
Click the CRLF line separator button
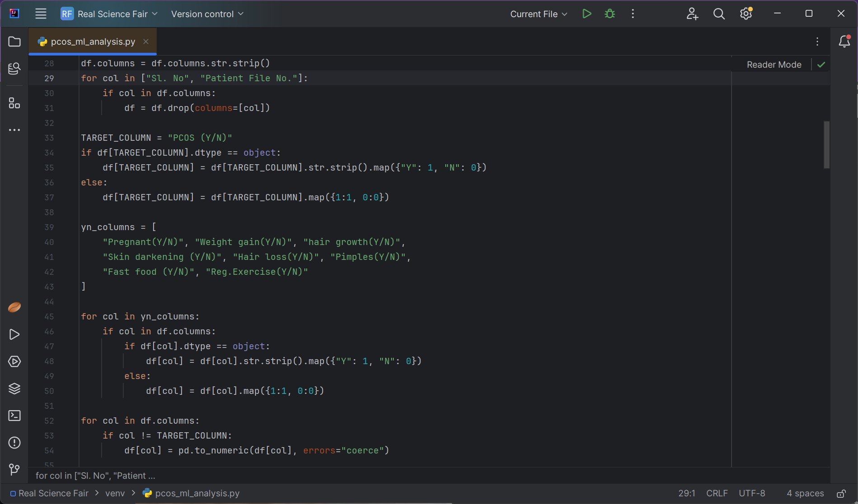717,494
